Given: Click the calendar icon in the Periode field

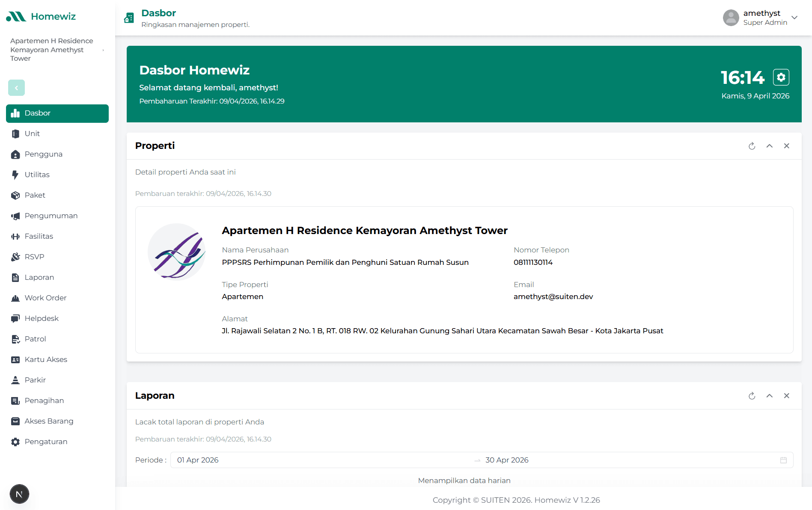Looking at the screenshot, I should click(783, 460).
